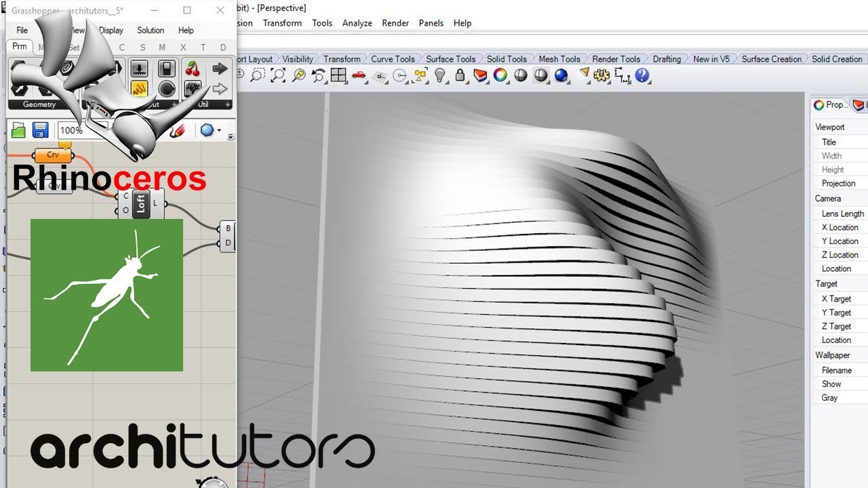The width and height of the screenshot is (868, 488).
Task: Click the blue Help question mark icon
Action: tap(642, 75)
